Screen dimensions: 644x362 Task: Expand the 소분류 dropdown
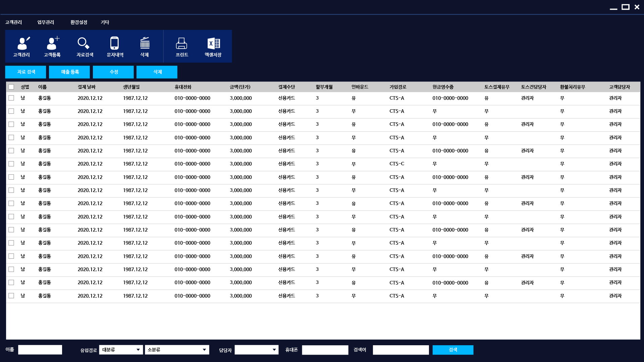177,350
